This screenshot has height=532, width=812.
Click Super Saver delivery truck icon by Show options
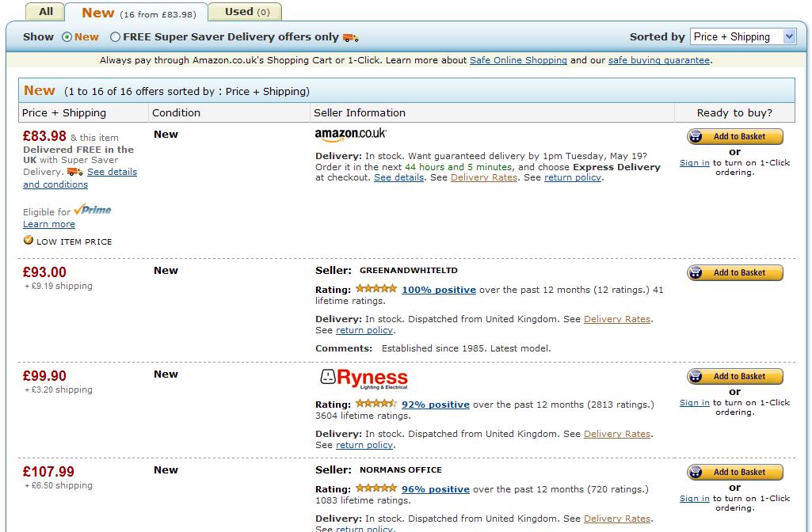[x=351, y=37]
